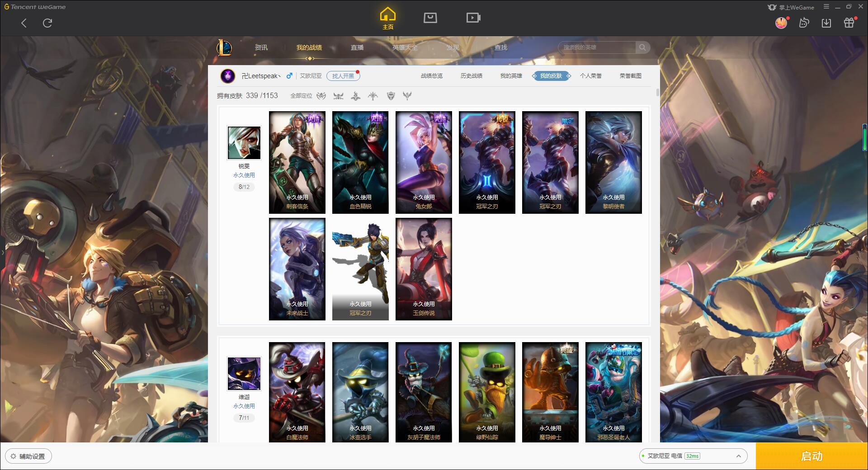
Task: Go back using the left arrow
Action: [x=24, y=23]
